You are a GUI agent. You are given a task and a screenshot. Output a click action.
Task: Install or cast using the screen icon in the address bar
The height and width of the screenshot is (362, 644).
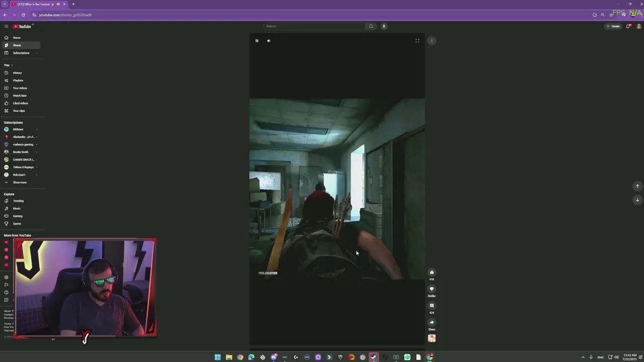(595, 15)
